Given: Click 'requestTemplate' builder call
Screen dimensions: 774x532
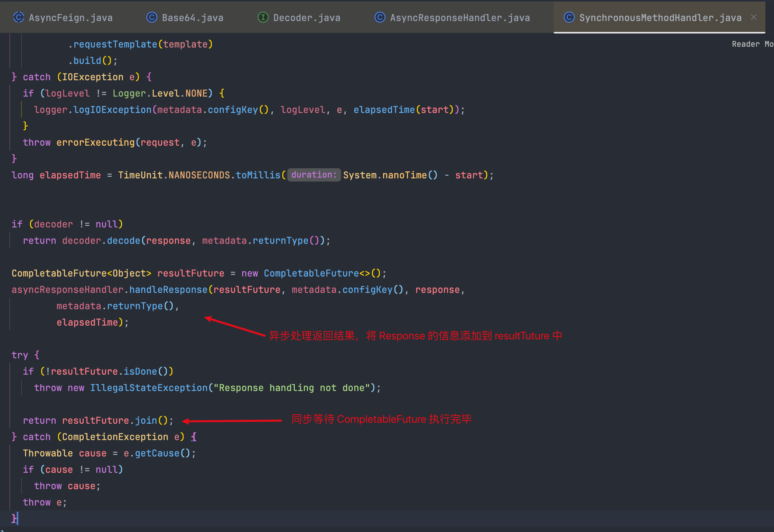Looking at the screenshot, I should tap(115, 44).
